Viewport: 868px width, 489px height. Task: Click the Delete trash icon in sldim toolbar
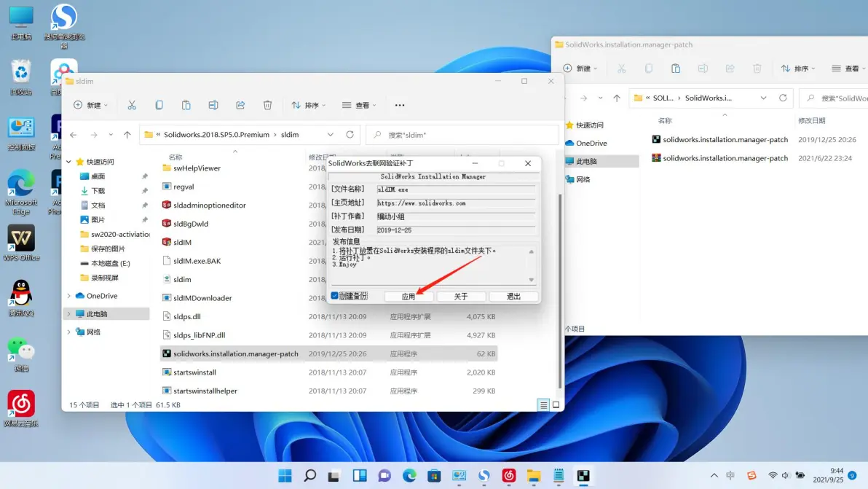[267, 105]
